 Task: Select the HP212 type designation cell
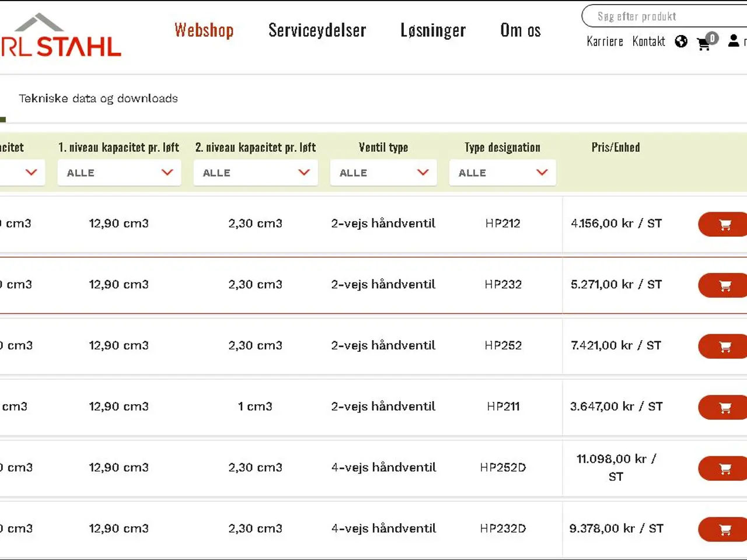(x=502, y=223)
